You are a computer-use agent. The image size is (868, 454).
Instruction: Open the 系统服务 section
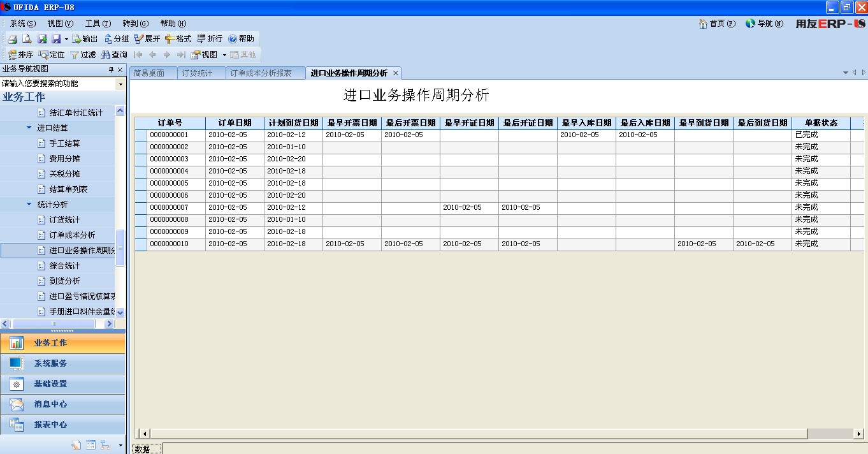click(x=62, y=363)
